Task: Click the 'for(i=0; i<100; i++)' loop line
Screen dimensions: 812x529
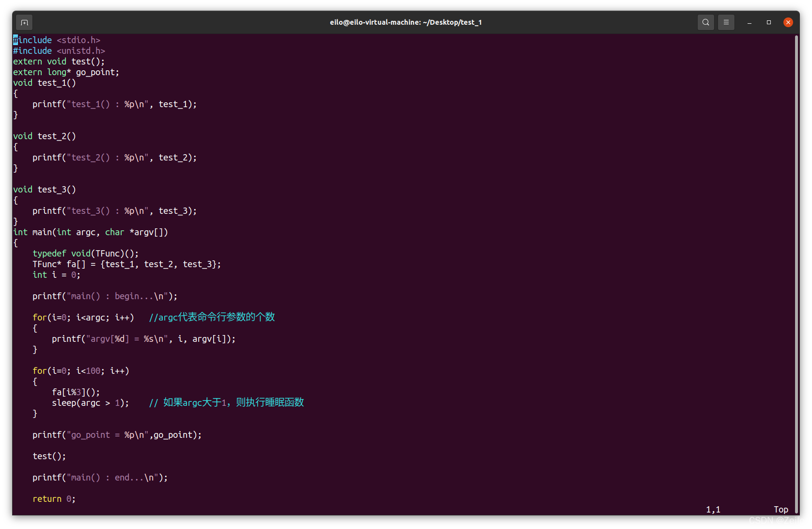Action: click(x=81, y=371)
